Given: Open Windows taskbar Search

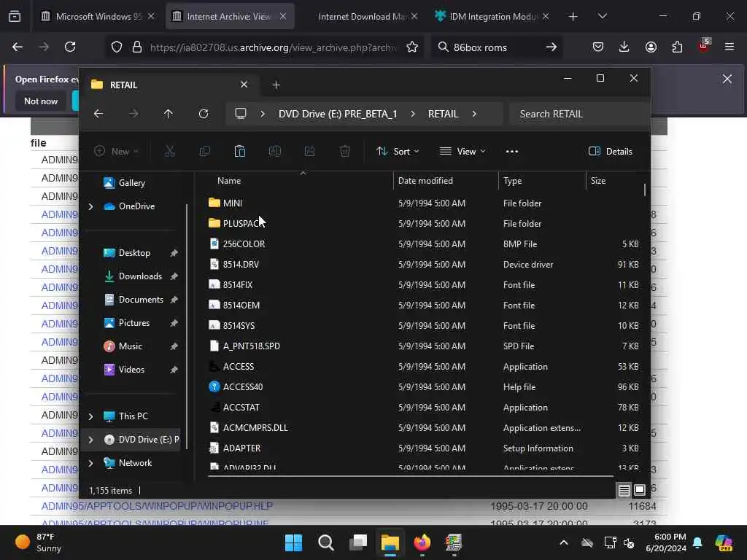Looking at the screenshot, I should pyautogui.click(x=326, y=542).
